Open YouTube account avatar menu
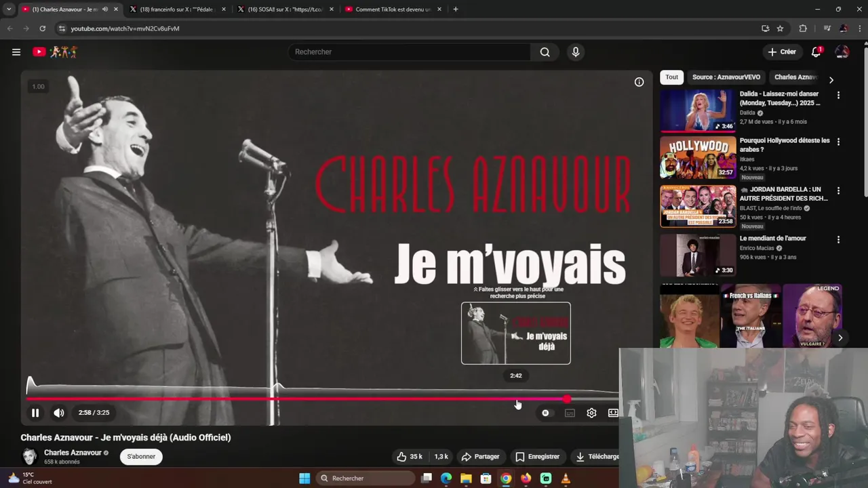The image size is (868, 488). pyautogui.click(x=842, y=52)
